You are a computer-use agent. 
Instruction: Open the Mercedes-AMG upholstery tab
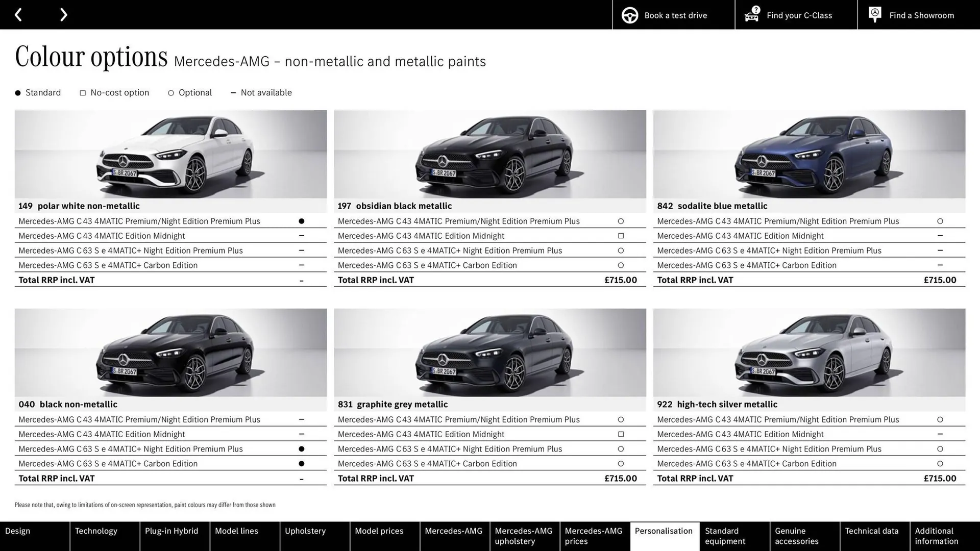tap(524, 536)
